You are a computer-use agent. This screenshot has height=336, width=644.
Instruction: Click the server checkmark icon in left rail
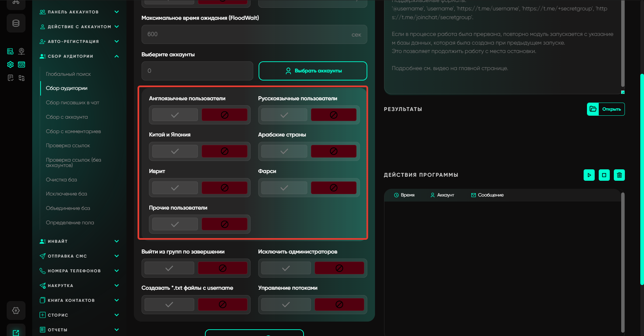[10, 51]
